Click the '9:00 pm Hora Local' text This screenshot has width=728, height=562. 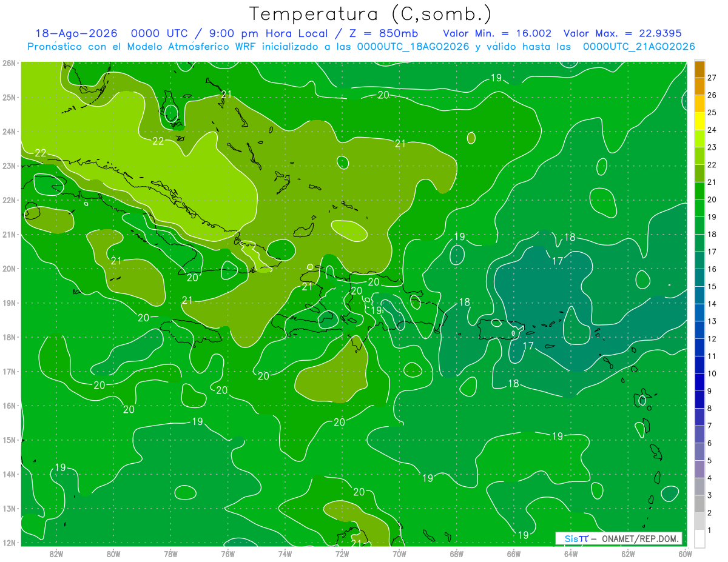pos(268,33)
